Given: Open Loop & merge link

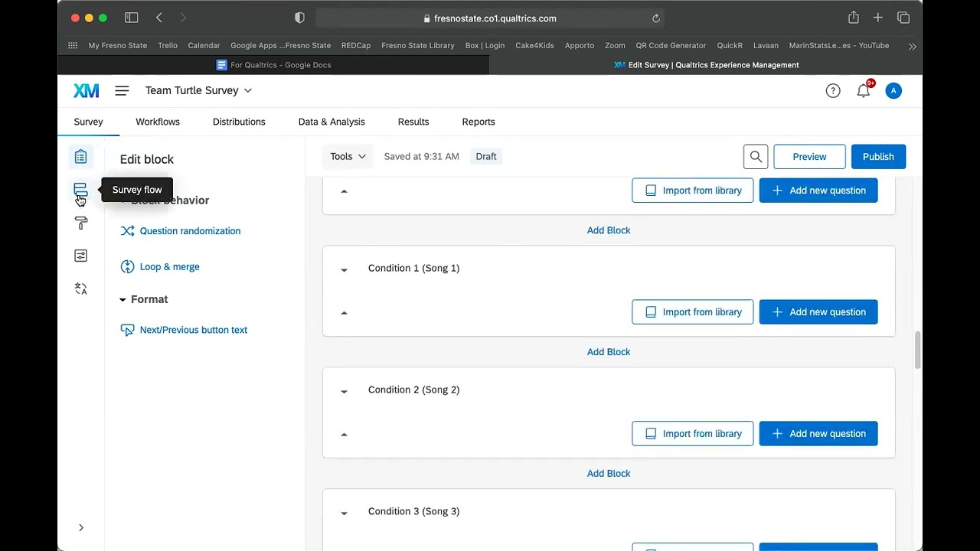Looking at the screenshot, I should click(170, 267).
